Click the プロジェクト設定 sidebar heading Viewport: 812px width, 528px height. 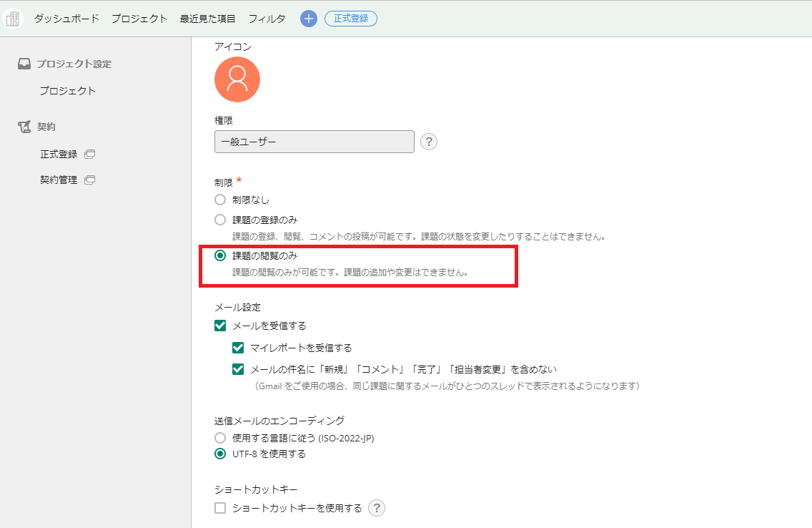(x=74, y=64)
